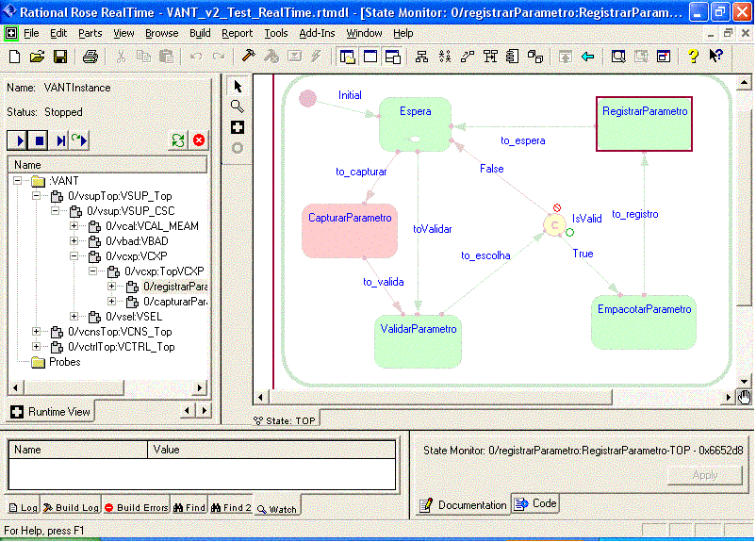Open the Report menu
Screen dimensions: 756x542
(x=237, y=33)
